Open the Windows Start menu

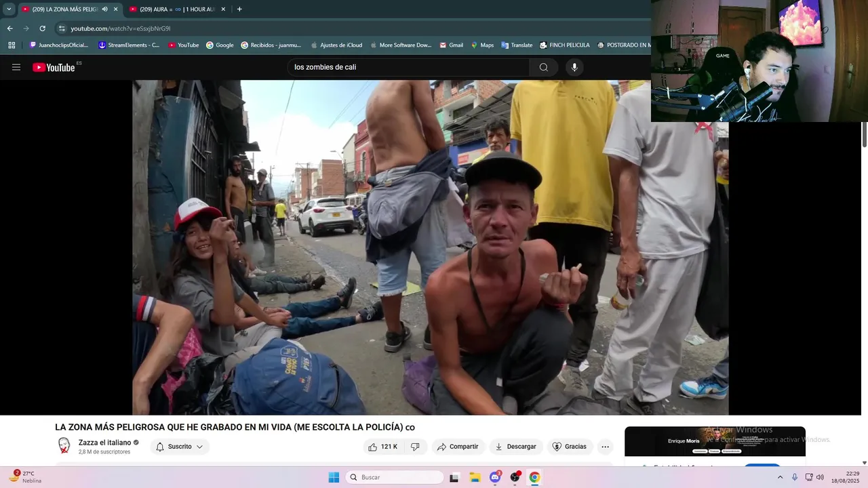click(334, 477)
